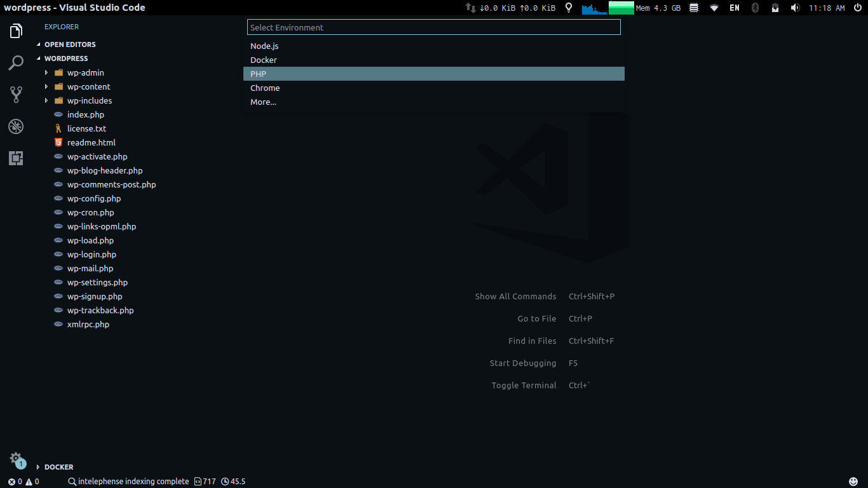Click the intelephense indexing status item
This screenshot has height=488, width=868.
[x=128, y=481]
